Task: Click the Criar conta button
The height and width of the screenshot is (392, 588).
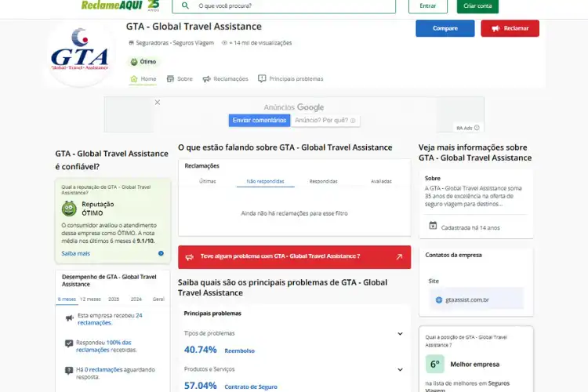Action: [x=477, y=6]
